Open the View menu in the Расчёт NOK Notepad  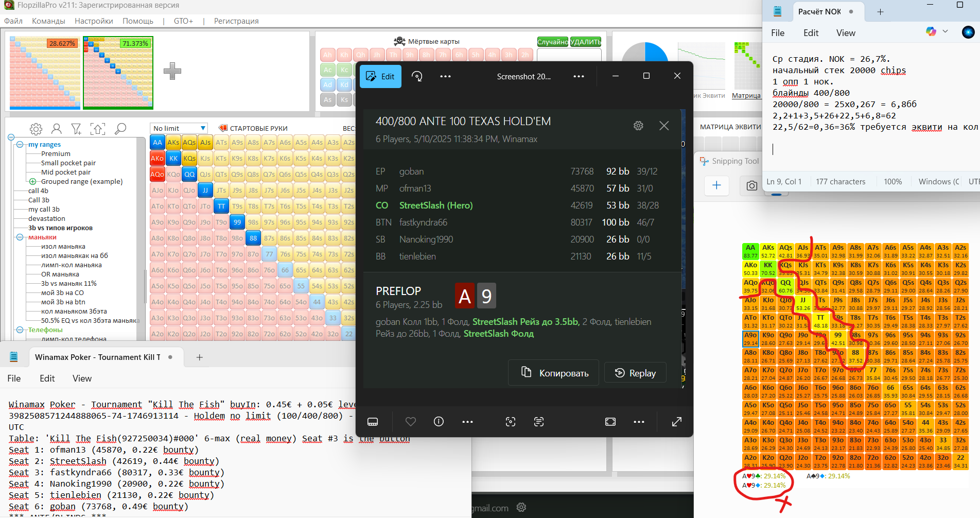[846, 33]
